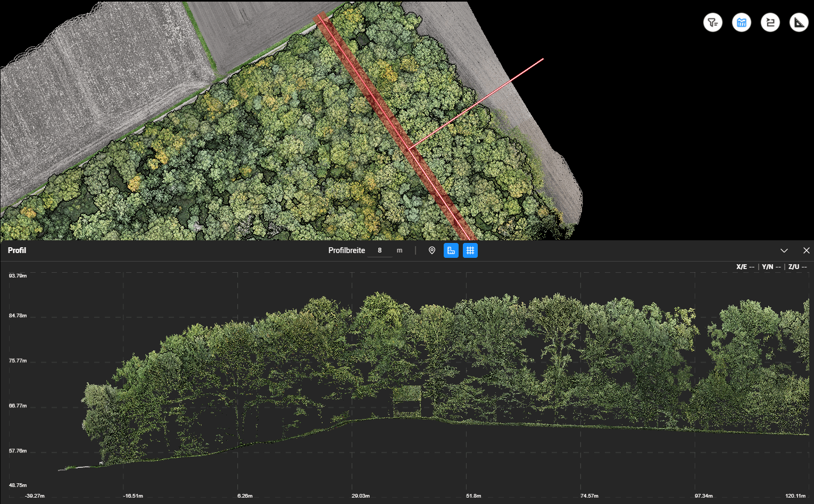The image size is (814, 504).
Task: Click the 6.26m distance axis label
Action: 245,496
